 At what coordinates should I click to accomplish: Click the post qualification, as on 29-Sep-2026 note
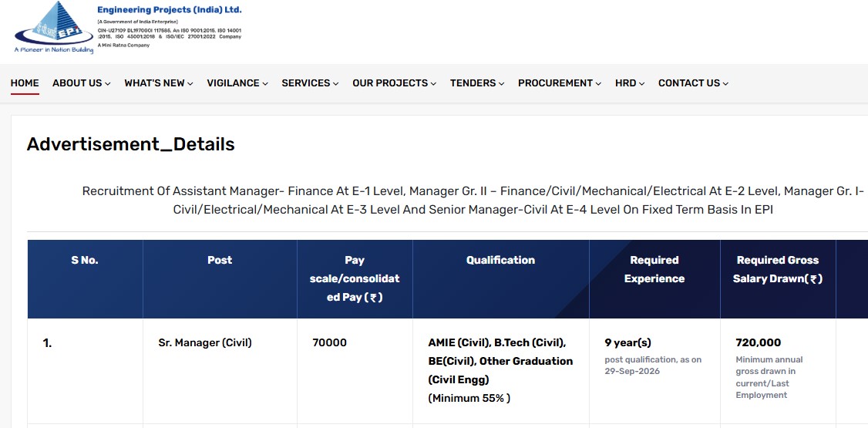[653, 366]
